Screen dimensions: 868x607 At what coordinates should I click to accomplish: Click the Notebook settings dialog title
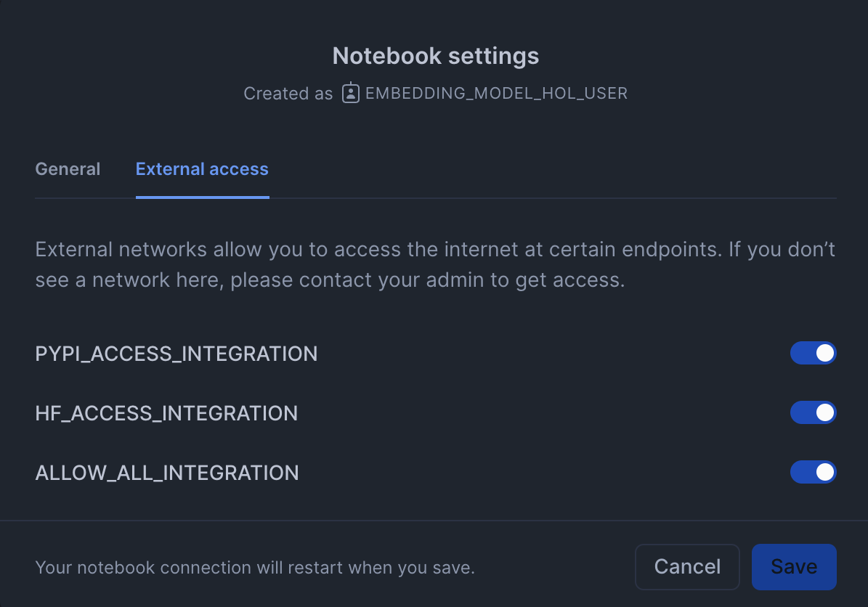tap(435, 56)
